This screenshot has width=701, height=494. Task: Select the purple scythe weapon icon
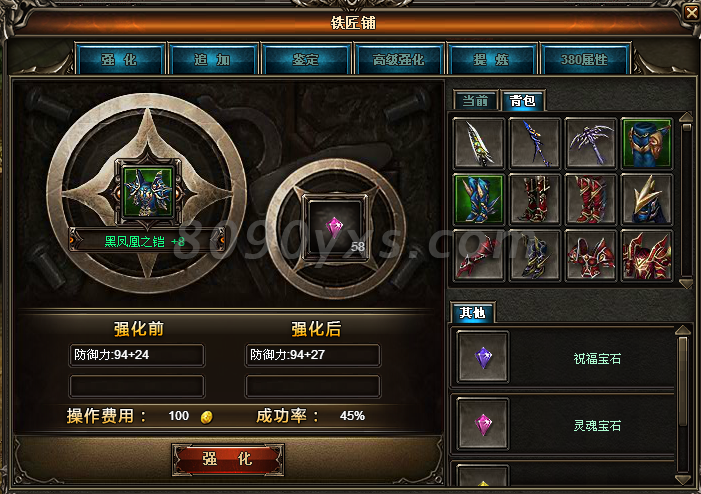coord(591,143)
